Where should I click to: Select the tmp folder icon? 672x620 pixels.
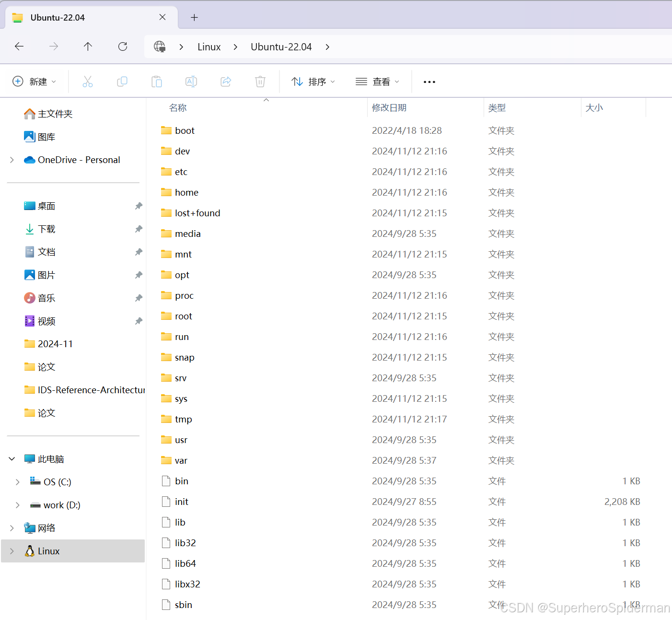166,419
